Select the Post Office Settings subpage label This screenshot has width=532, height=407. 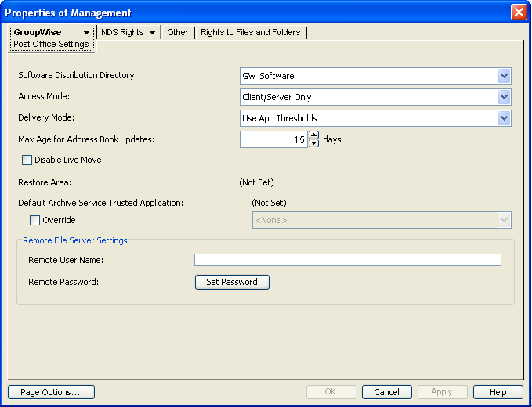[x=51, y=45]
